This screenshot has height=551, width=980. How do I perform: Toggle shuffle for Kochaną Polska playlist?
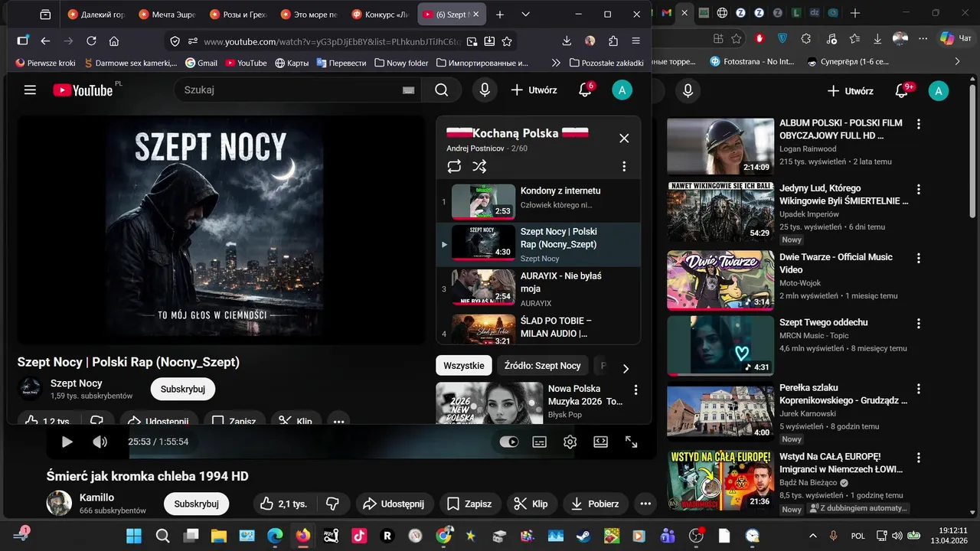pos(479,166)
